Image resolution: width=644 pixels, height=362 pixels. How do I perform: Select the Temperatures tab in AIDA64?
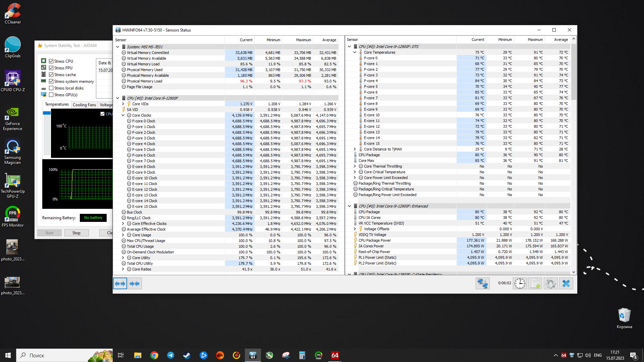tap(57, 105)
